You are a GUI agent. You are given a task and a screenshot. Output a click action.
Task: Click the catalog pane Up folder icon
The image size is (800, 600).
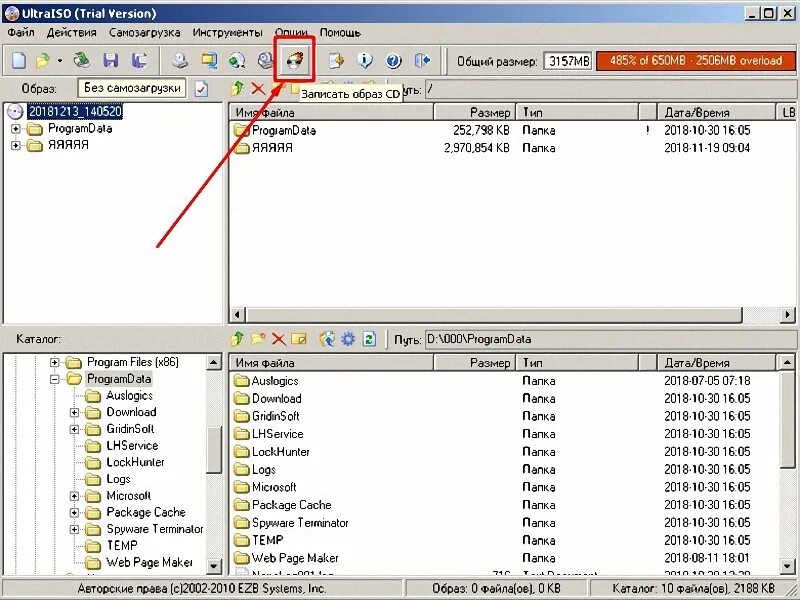click(237, 339)
